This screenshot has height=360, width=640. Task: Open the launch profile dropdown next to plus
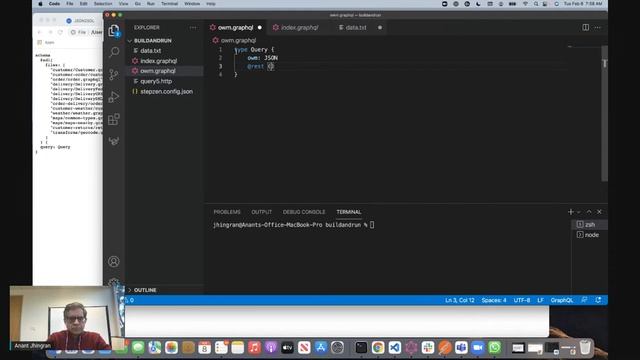click(x=578, y=212)
